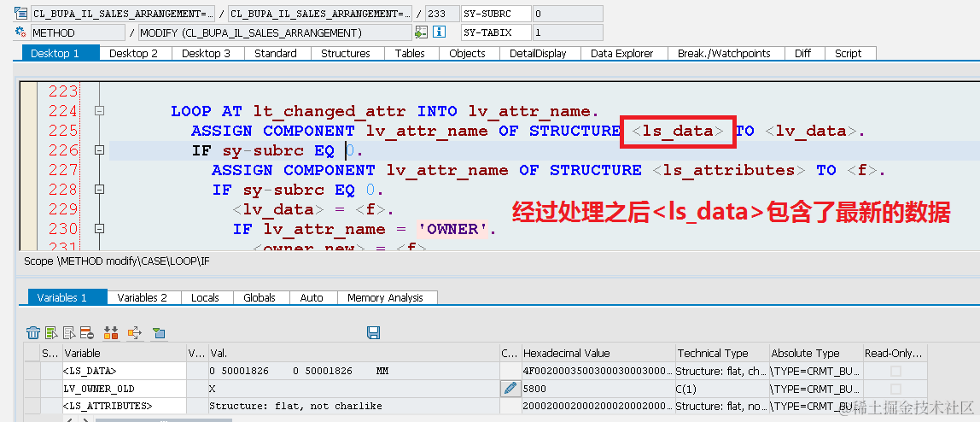The height and width of the screenshot is (422, 980).
Task: Toggle read-only checkbox for <LS_DATA> row
Action: (895, 372)
